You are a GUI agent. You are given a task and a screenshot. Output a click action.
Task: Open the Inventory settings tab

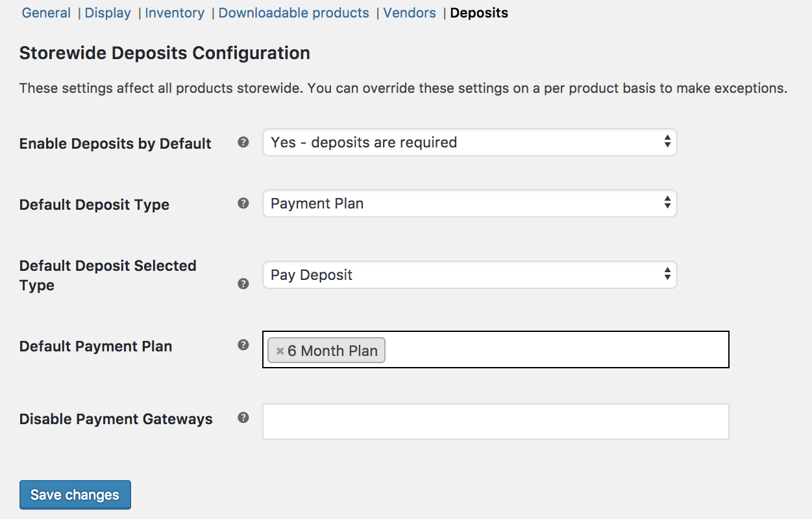click(174, 12)
